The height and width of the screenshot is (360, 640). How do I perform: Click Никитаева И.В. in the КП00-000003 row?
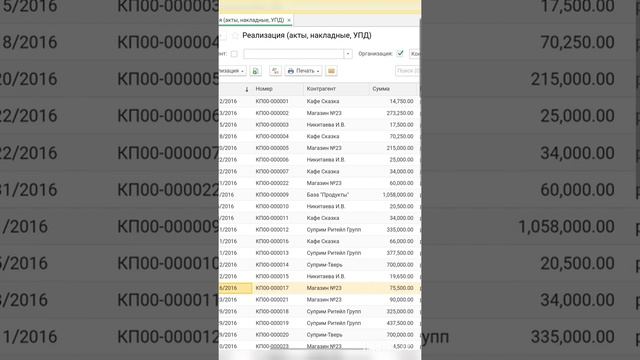326,125
